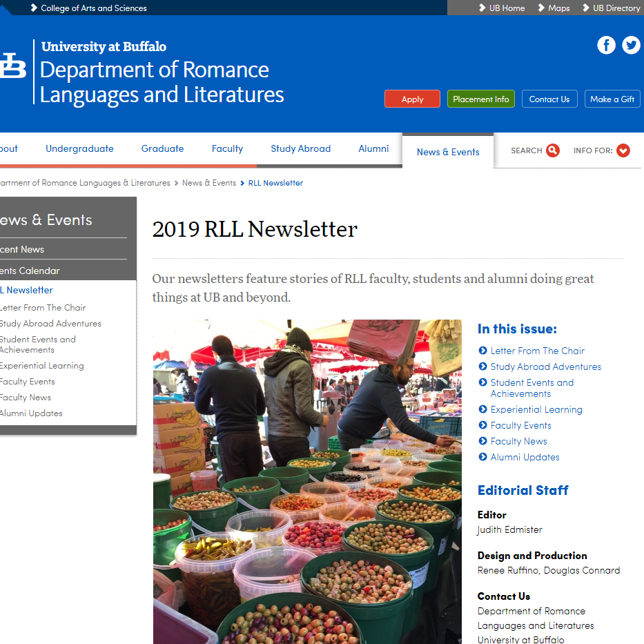Select Student Events and Achievements in sidebar

click(38, 344)
